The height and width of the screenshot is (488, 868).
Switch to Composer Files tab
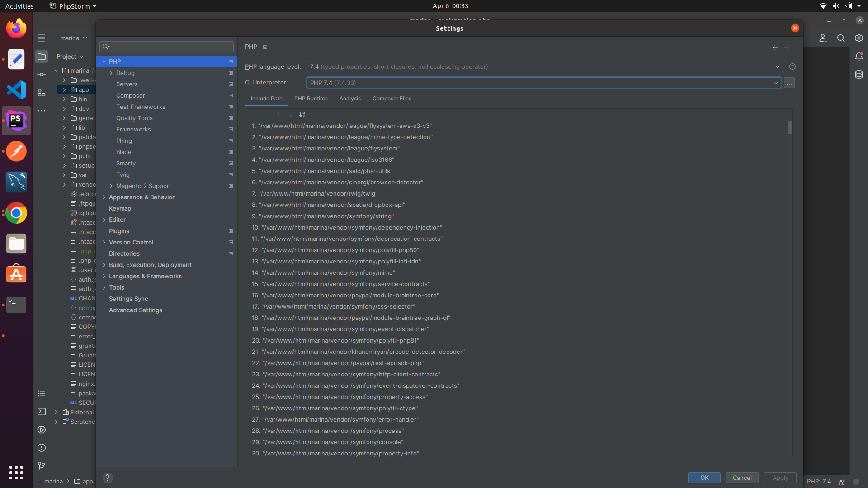point(392,99)
